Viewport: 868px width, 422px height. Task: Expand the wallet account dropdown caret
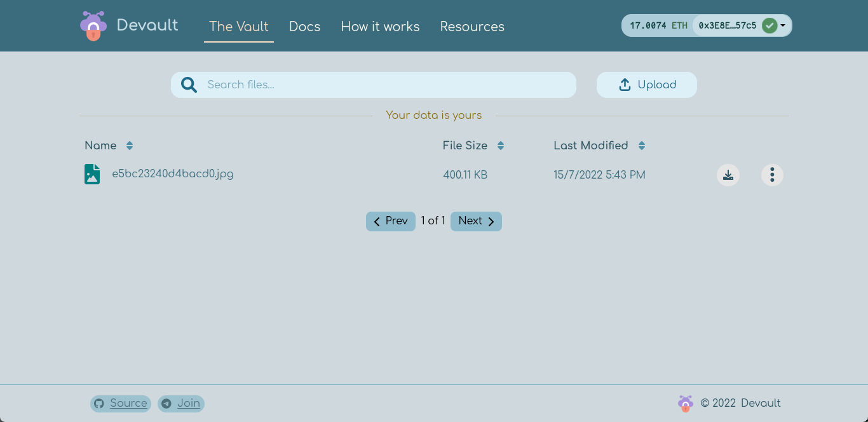[783, 26]
